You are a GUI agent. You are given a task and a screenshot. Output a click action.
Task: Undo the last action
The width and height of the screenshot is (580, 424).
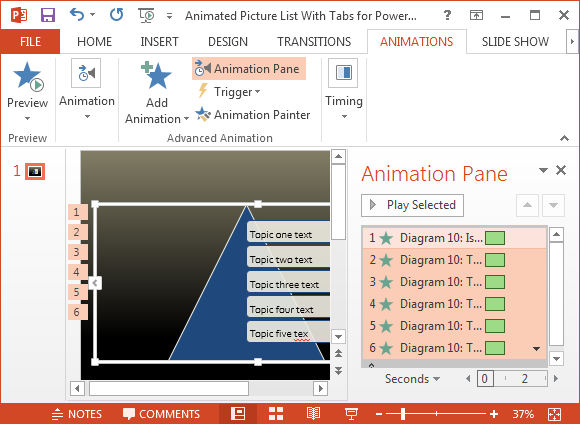pyautogui.click(x=77, y=15)
